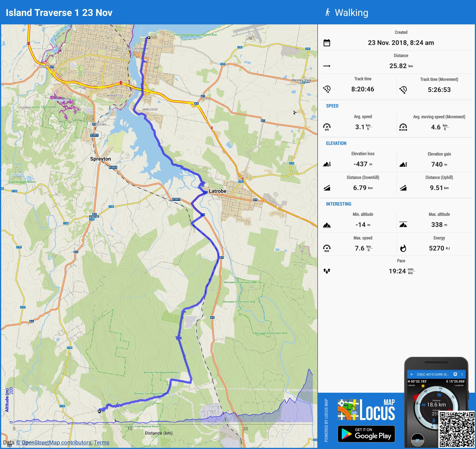Click the track end marker near Bonneys Tier
The height and width of the screenshot is (449, 476).
coord(99,411)
